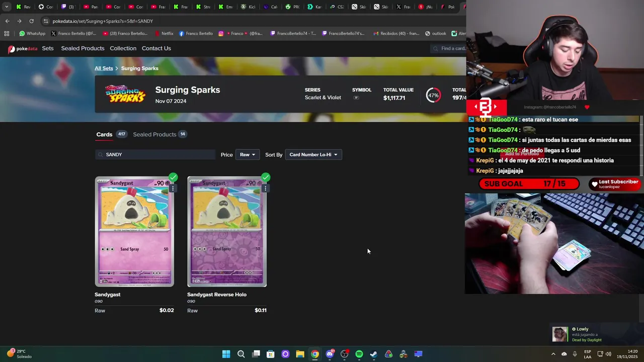Open microphone indicator in system tray
Screen dimensions: 644x362
575,354
